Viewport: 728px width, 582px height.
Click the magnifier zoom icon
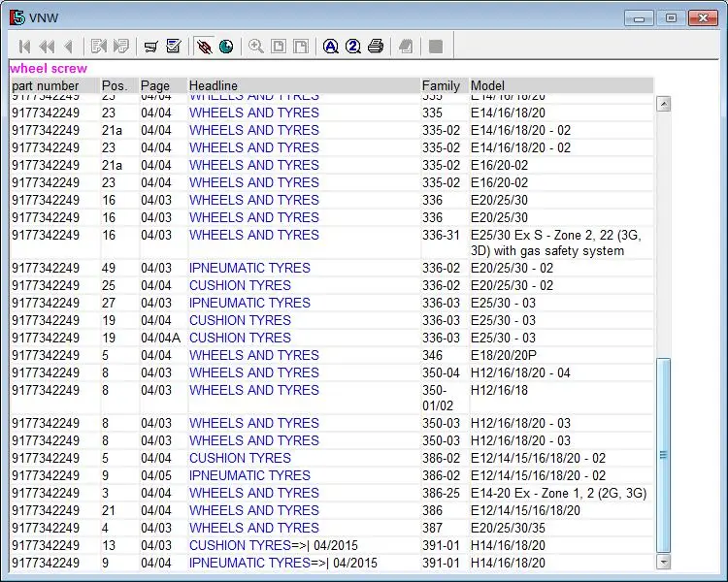click(256, 47)
